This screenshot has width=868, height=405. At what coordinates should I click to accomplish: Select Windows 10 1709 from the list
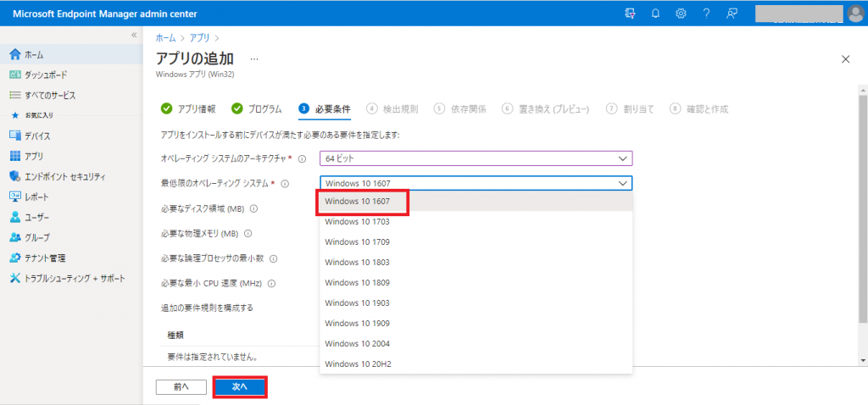point(476,241)
